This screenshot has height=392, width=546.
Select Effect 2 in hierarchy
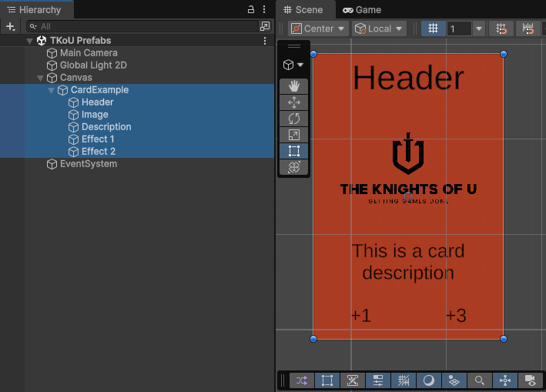pos(137,152)
